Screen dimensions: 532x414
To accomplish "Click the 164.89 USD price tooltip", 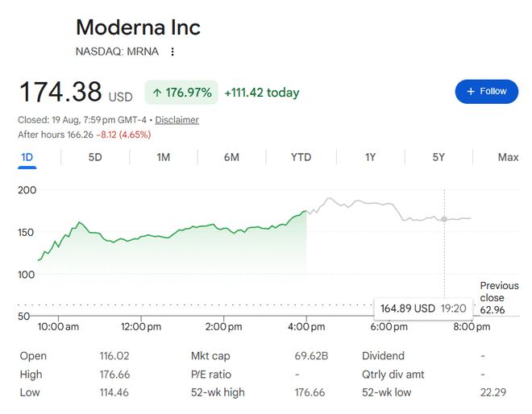I will point(423,308).
